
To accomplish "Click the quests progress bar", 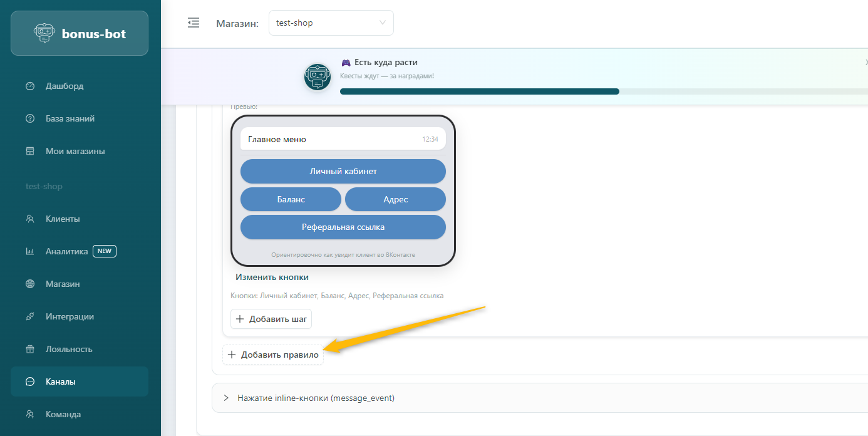I will (x=604, y=91).
